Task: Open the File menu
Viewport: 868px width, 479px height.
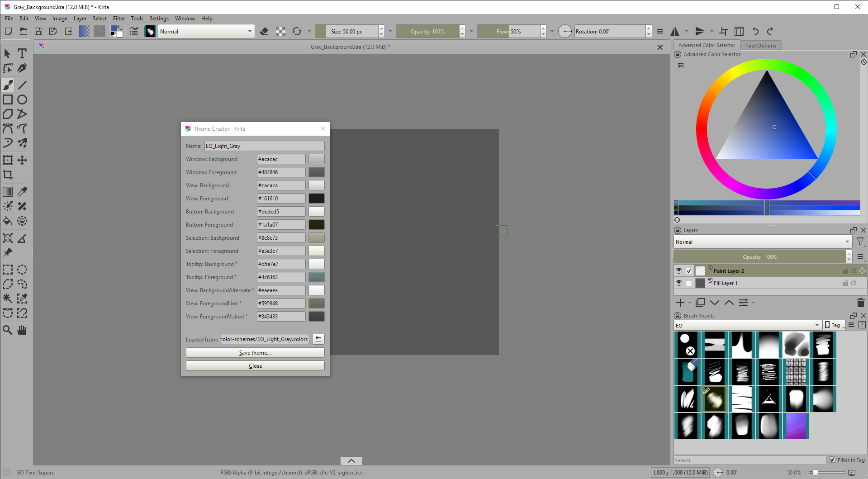Action: click(9, 19)
